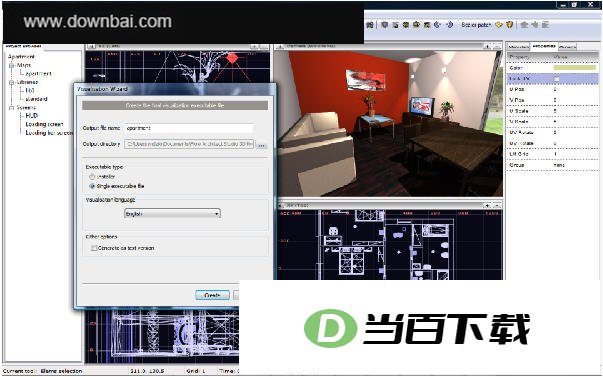Click the Create button in the wizard
603x377 pixels.
(212, 295)
